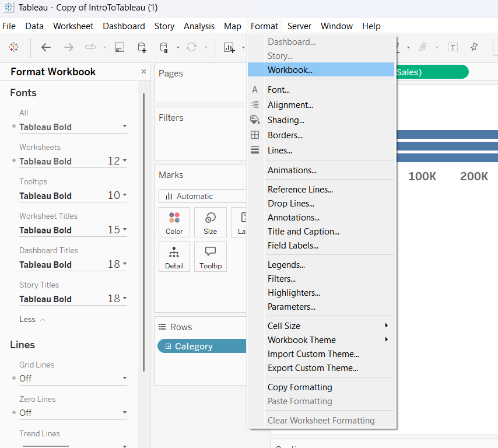
Task: Open the Automatic mark type dropdown
Action: pos(202,196)
